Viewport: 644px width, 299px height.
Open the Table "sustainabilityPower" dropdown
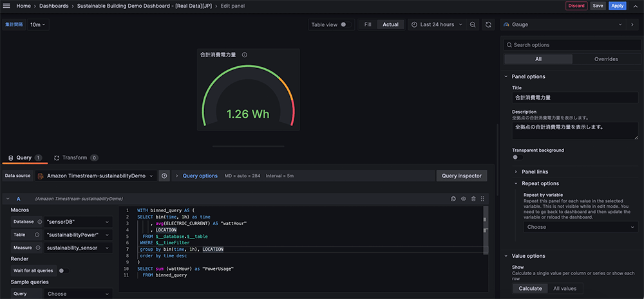79,235
